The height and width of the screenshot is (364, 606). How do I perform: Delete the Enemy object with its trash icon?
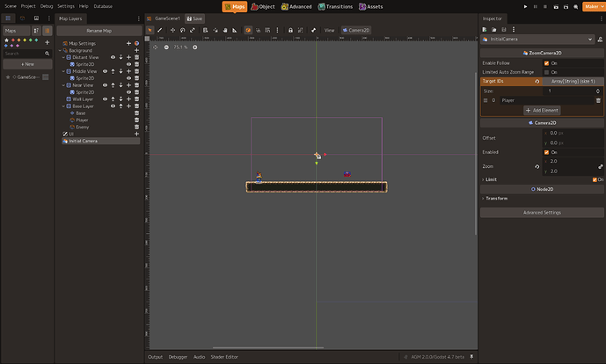click(x=136, y=127)
